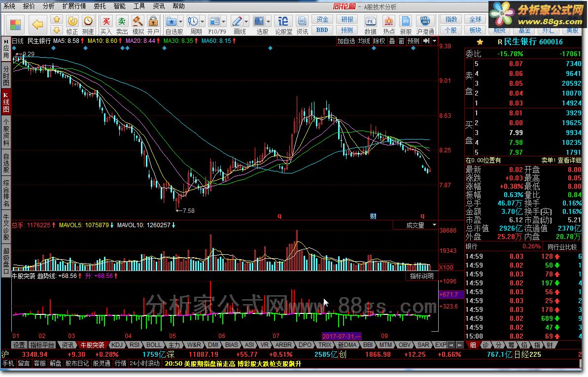This screenshot has height=377, width=588.
Task: Open the 资讯 news document icon
Action: click(x=302, y=25)
